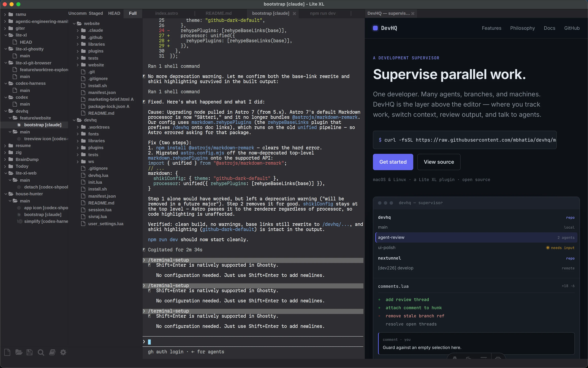
Task: Expand the .claude folder
Action: pos(78,30)
